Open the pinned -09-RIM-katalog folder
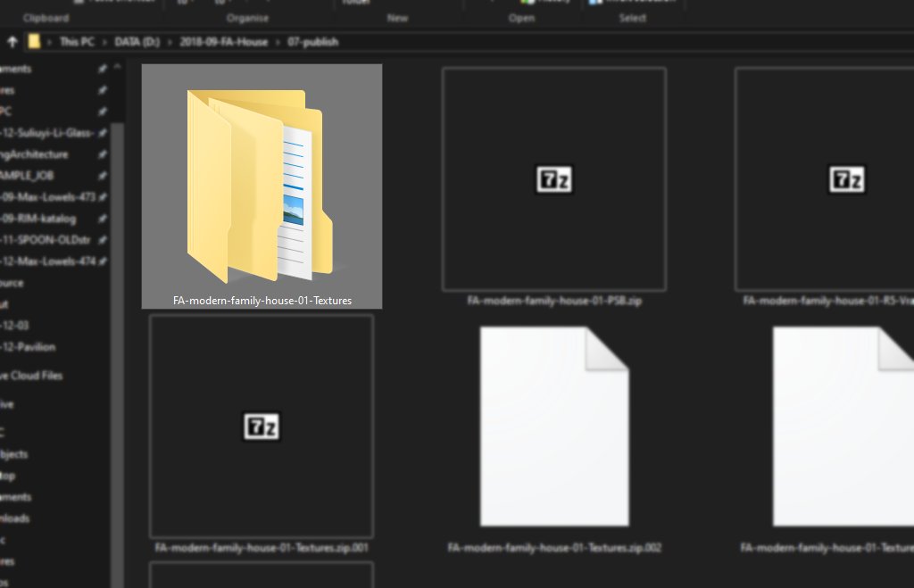Image resolution: width=914 pixels, height=588 pixels. click(37, 219)
